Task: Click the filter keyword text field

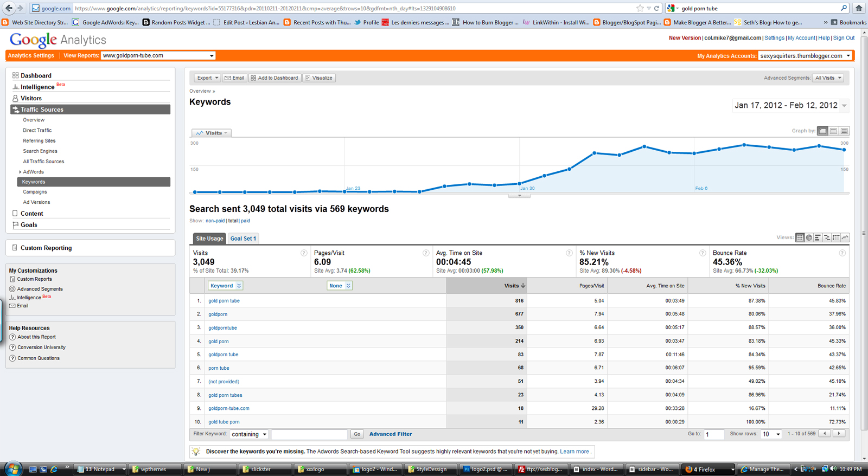Action: point(309,434)
